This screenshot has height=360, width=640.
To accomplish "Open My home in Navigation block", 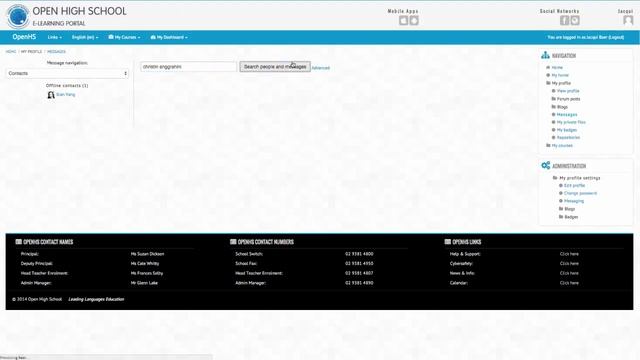I will click(560, 76).
